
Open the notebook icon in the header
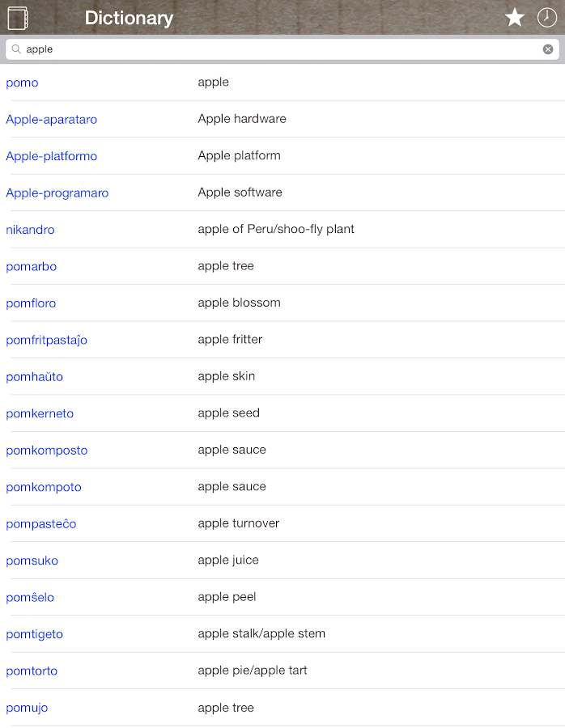18,18
